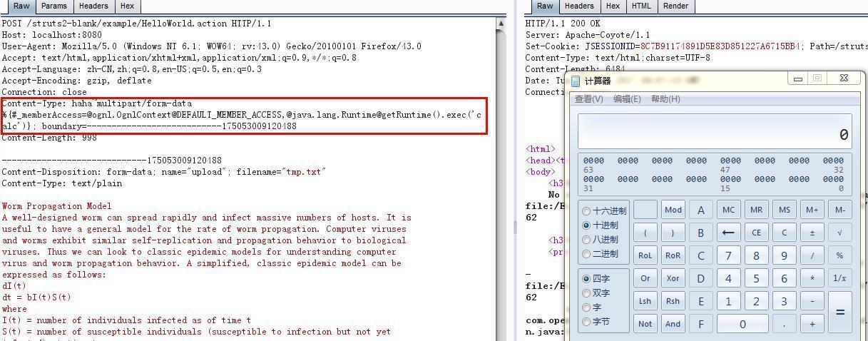Click the hex digit F key
The image size is (868, 341).
coord(700,324)
